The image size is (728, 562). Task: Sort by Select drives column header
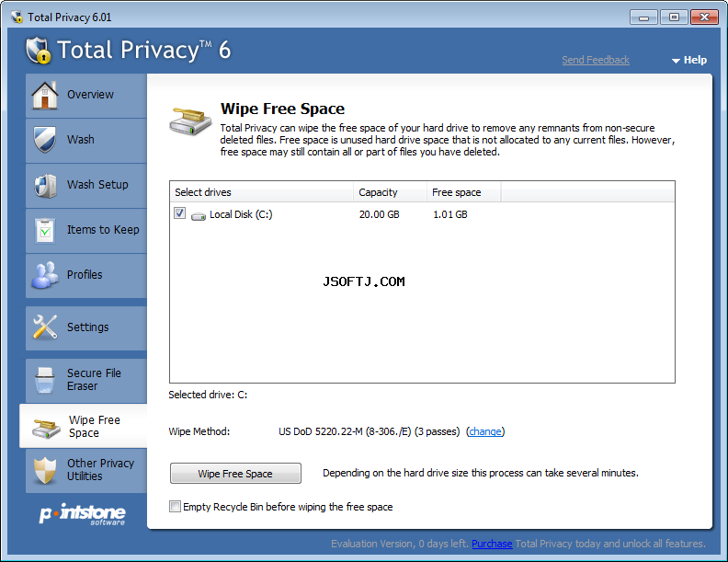tap(261, 192)
